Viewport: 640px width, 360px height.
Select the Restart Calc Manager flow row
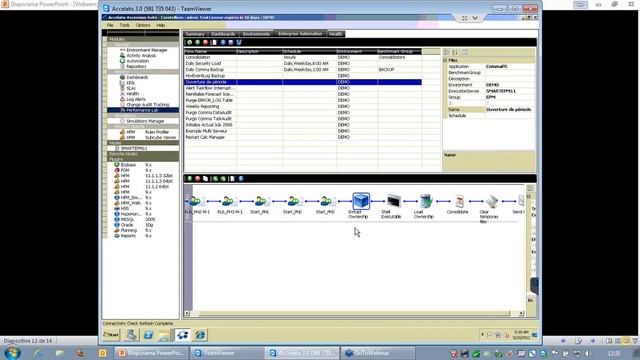click(x=302, y=137)
